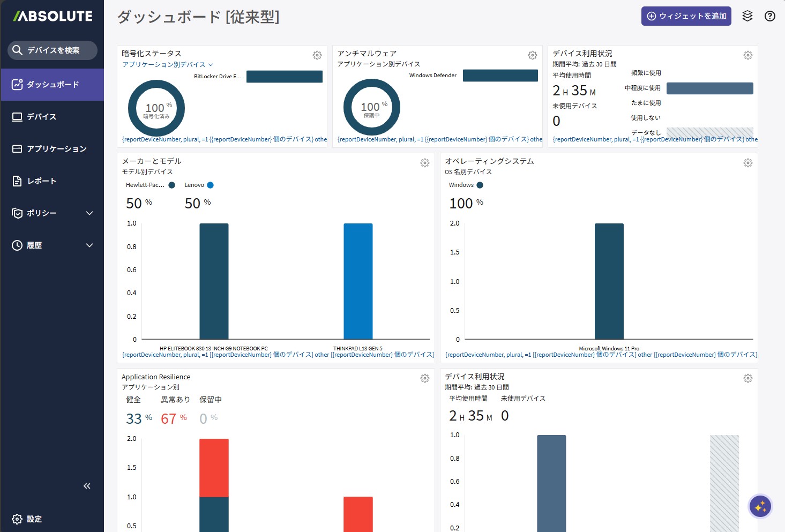Open 設定 at sidebar bottom
785x532 pixels.
tap(27, 519)
